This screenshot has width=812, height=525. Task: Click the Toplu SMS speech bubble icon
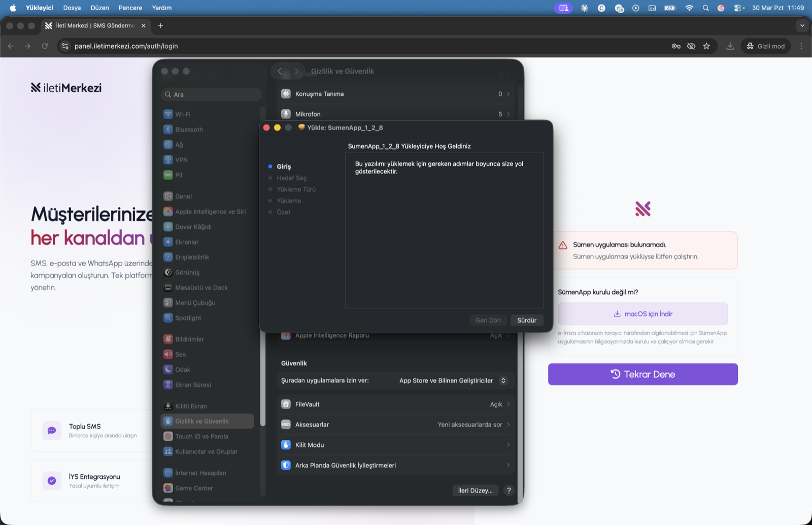coord(51,430)
